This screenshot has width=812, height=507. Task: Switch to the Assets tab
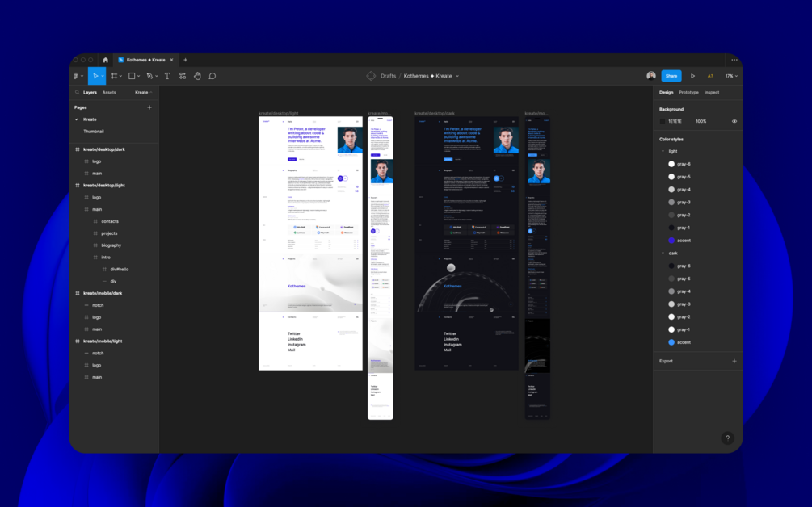(109, 93)
